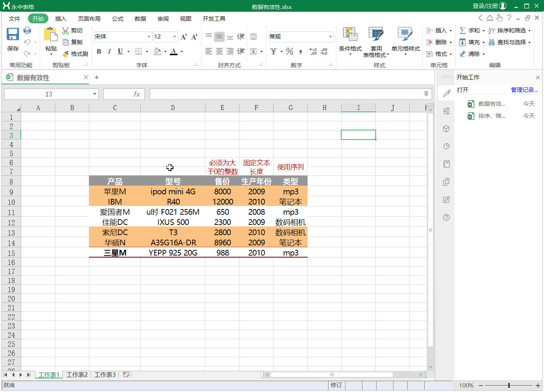Click the zoom slider handle
Viewport: 544px width, 392px height.
(x=509, y=385)
